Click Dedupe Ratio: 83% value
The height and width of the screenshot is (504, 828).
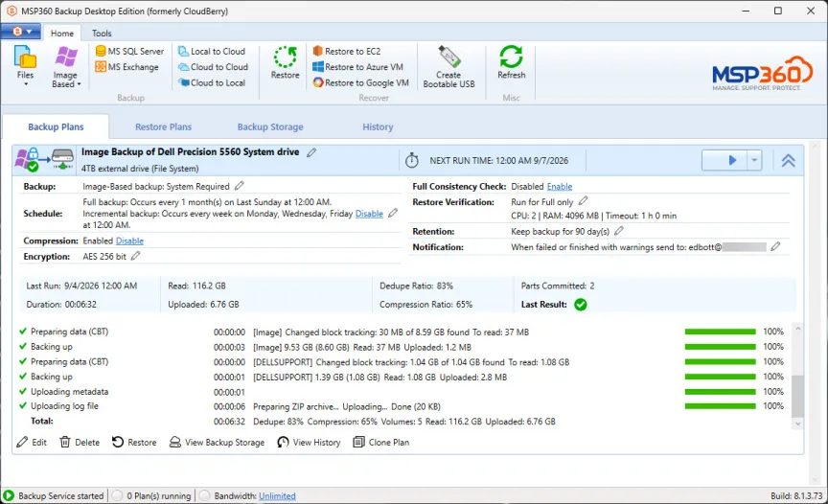tap(416, 286)
